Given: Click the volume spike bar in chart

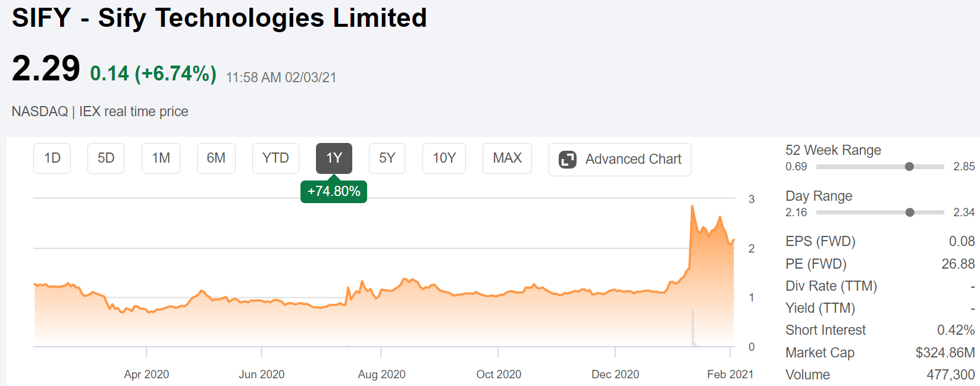Looking at the screenshot, I should point(693,328).
